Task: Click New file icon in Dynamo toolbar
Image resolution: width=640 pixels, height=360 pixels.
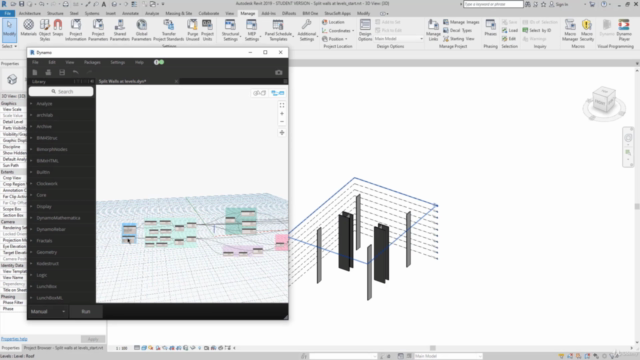Action: click(35, 72)
